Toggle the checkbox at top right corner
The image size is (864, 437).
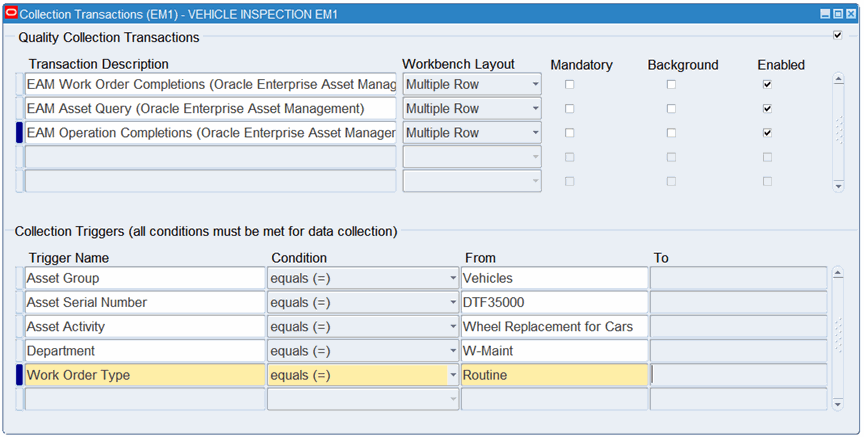[x=837, y=35]
